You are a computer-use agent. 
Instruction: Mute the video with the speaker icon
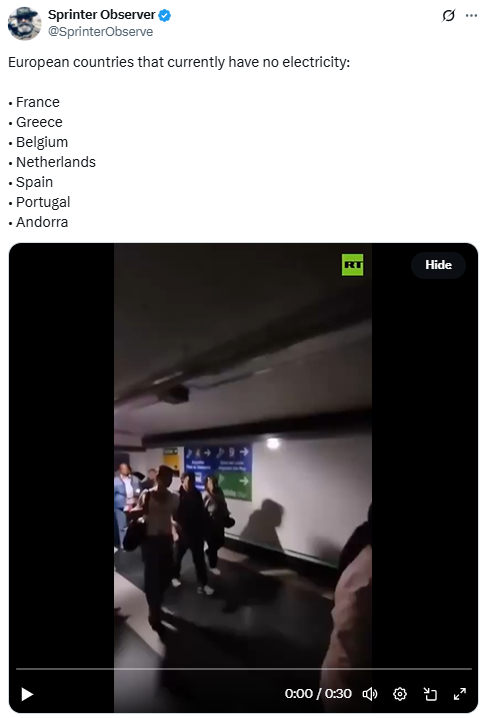pyautogui.click(x=370, y=694)
